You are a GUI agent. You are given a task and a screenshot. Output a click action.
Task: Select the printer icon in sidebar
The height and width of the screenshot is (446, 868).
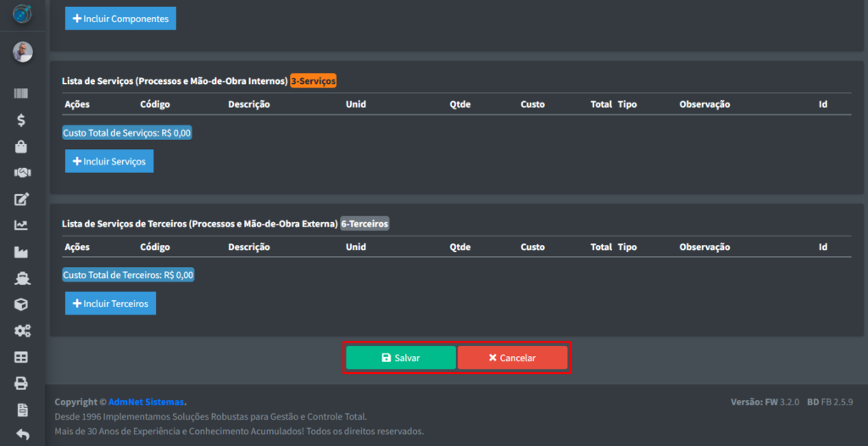point(22,383)
